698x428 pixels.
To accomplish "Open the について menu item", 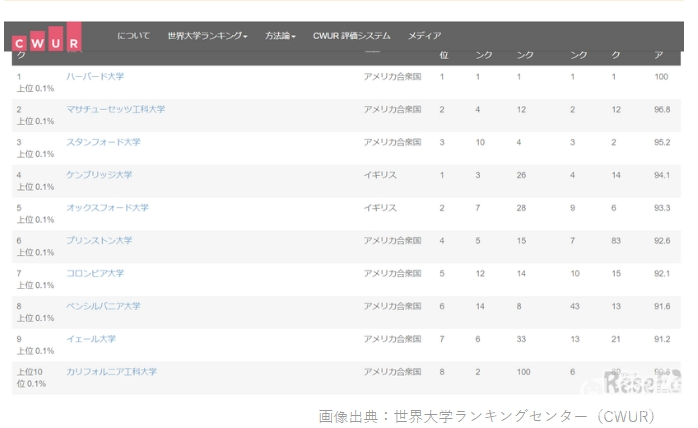I will coord(134,36).
